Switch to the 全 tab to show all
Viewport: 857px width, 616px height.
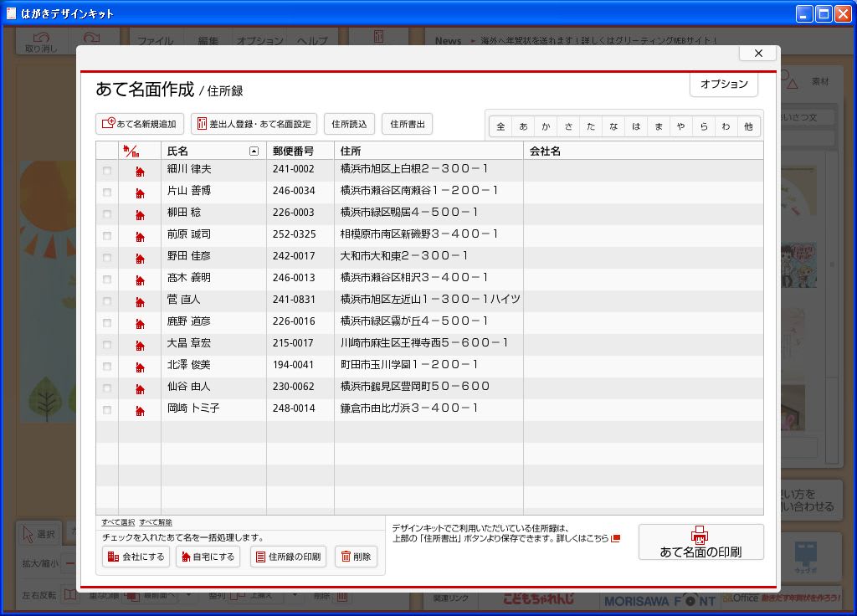coord(500,126)
